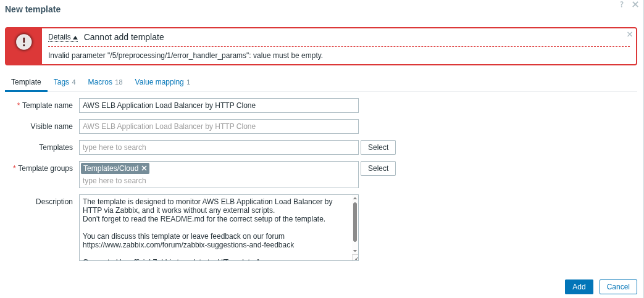Click the Cancel button
The image size is (644, 298).
tap(618, 287)
